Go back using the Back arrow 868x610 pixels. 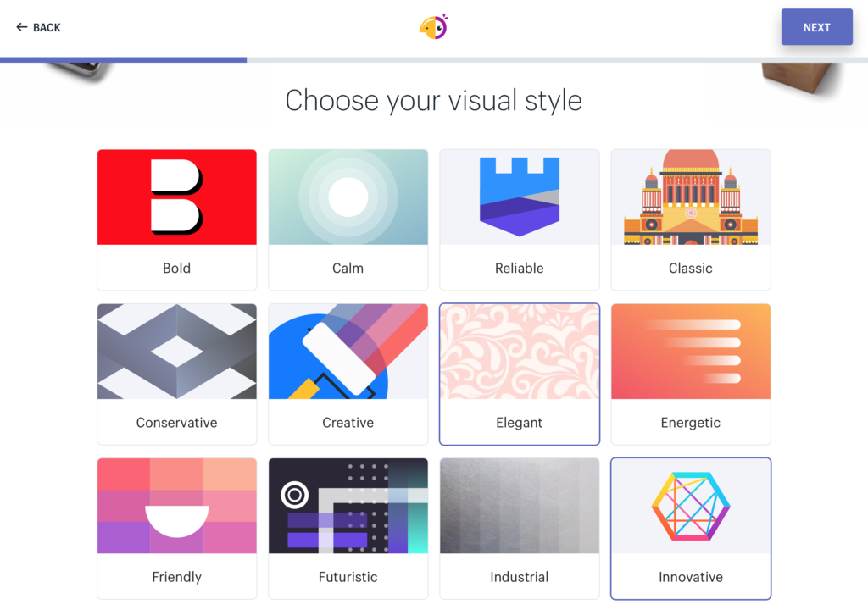(x=38, y=27)
